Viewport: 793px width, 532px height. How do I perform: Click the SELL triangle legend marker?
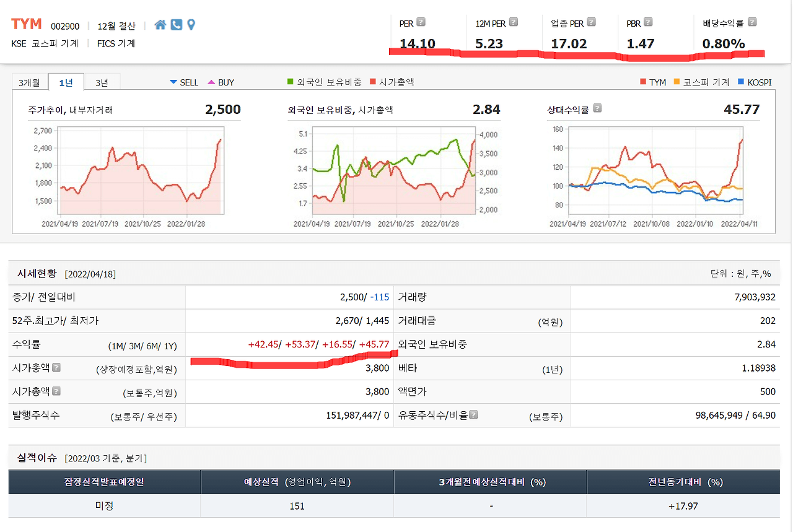pos(173,82)
